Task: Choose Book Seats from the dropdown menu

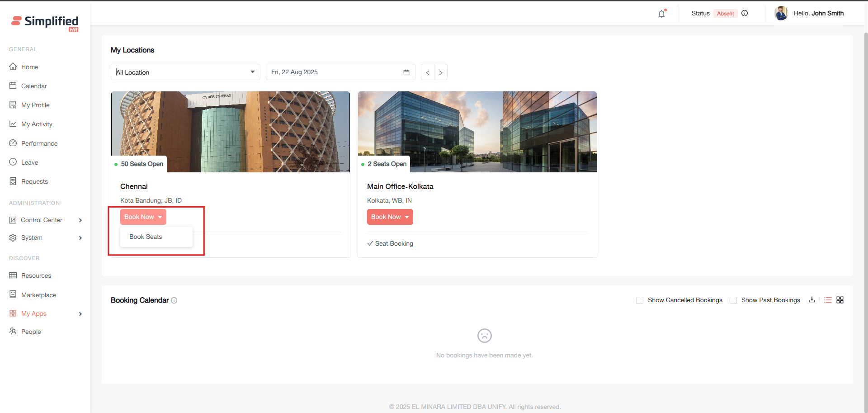Action: [146, 237]
